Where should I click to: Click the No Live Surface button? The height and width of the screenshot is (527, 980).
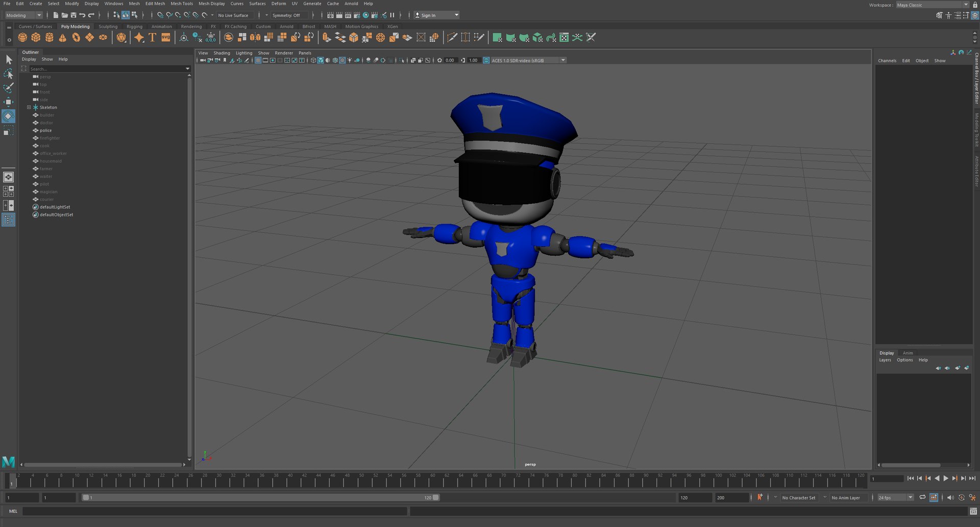tap(233, 15)
